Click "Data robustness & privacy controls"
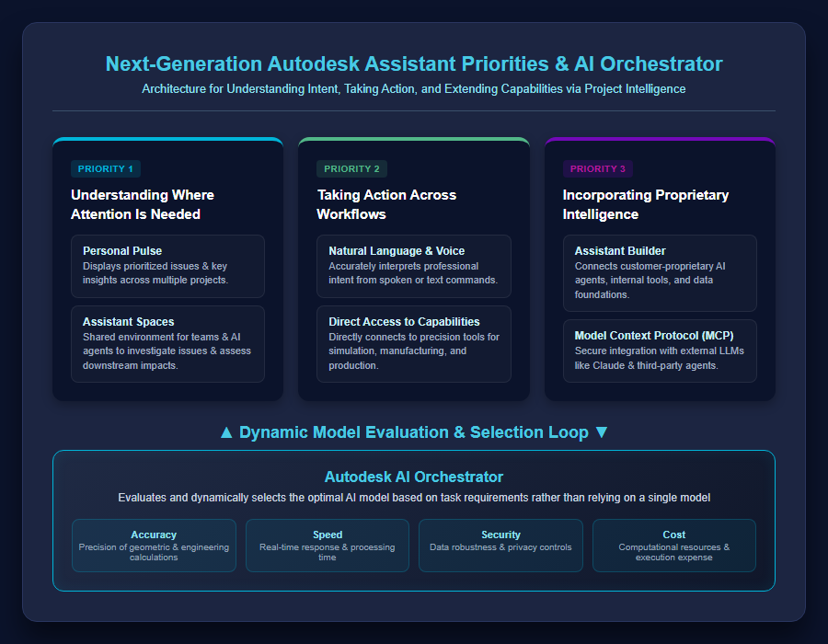828x644 pixels. click(500, 547)
